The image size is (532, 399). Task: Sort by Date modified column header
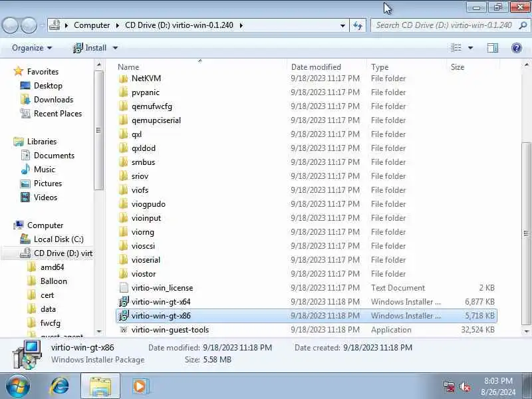coord(316,67)
